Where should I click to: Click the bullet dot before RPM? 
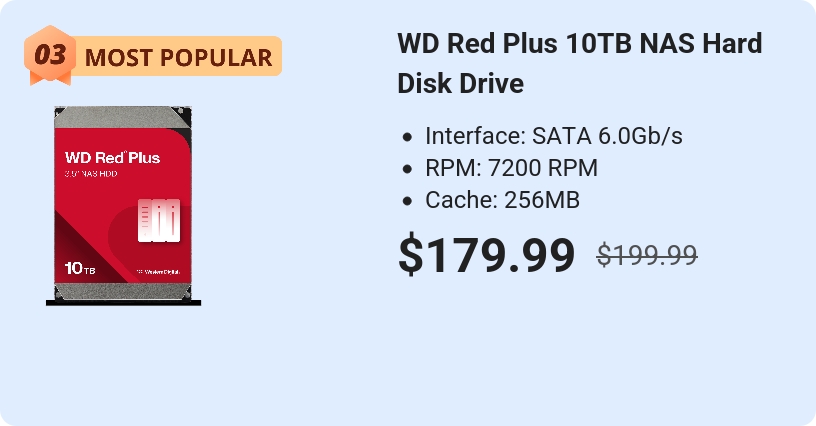click(x=407, y=169)
